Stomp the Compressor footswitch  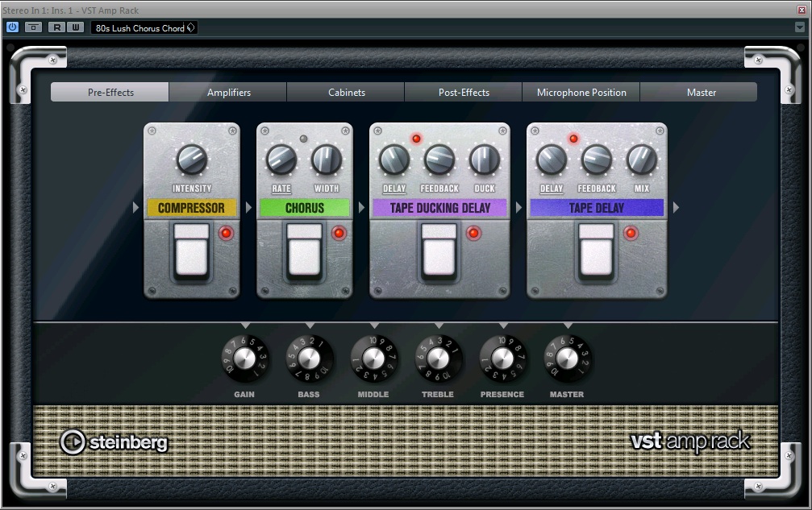click(192, 252)
